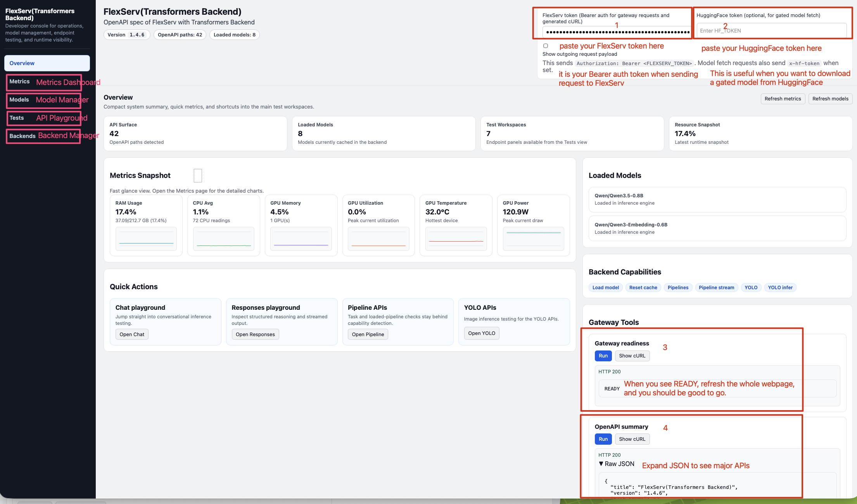This screenshot has width=857, height=504.
Task: Click the Open Responses button
Action: [255, 334]
